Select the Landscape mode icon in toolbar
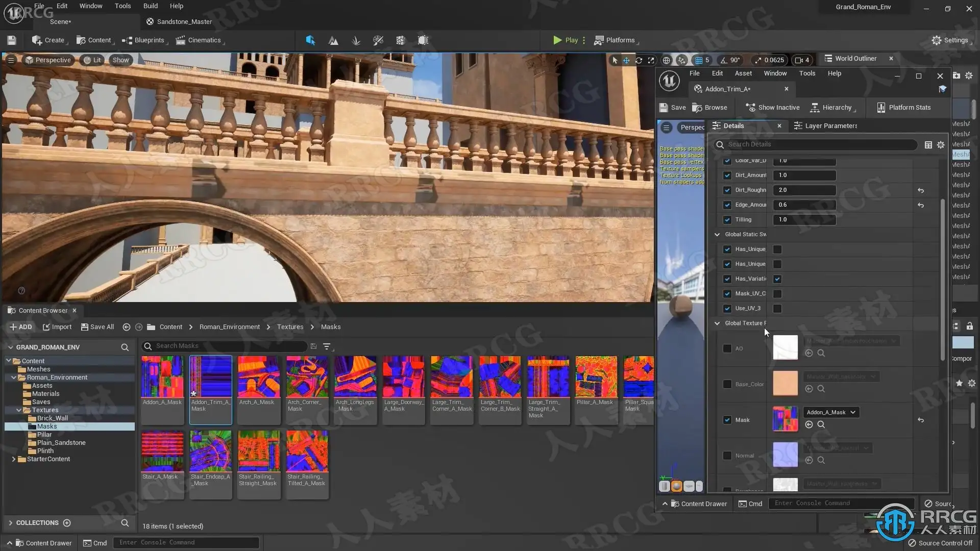The width and height of the screenshot is (980, 551). tap(333, 40)
